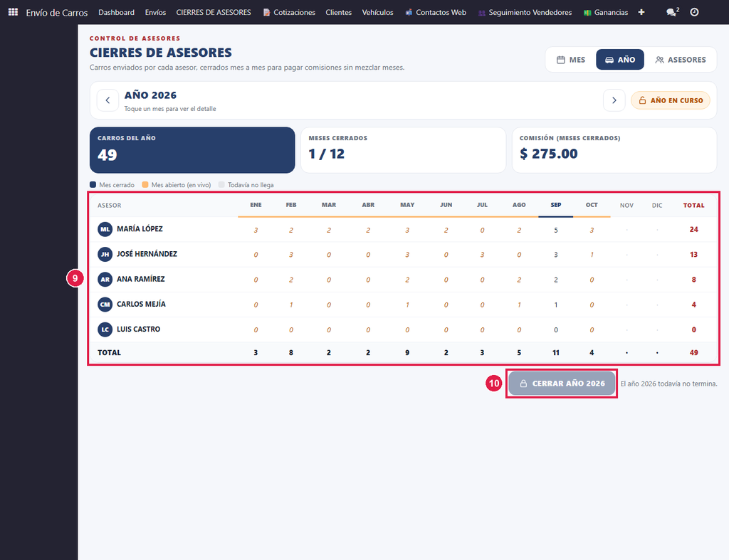Open the Seguimiento Vendedores menu
Viewport: 729px width, 560px height.
pyautogui.click(x=525, y=12)
